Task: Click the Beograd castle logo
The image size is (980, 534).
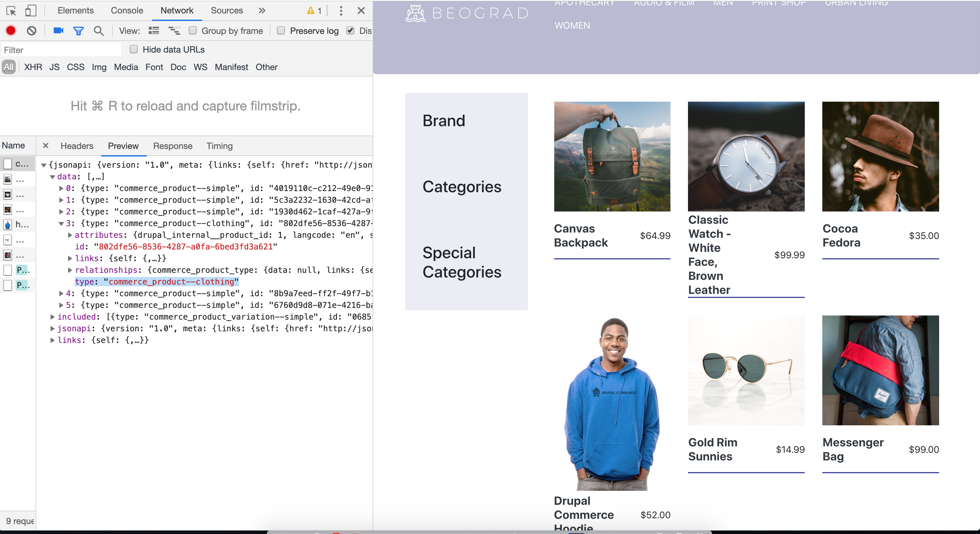Action: click(416, 13)
